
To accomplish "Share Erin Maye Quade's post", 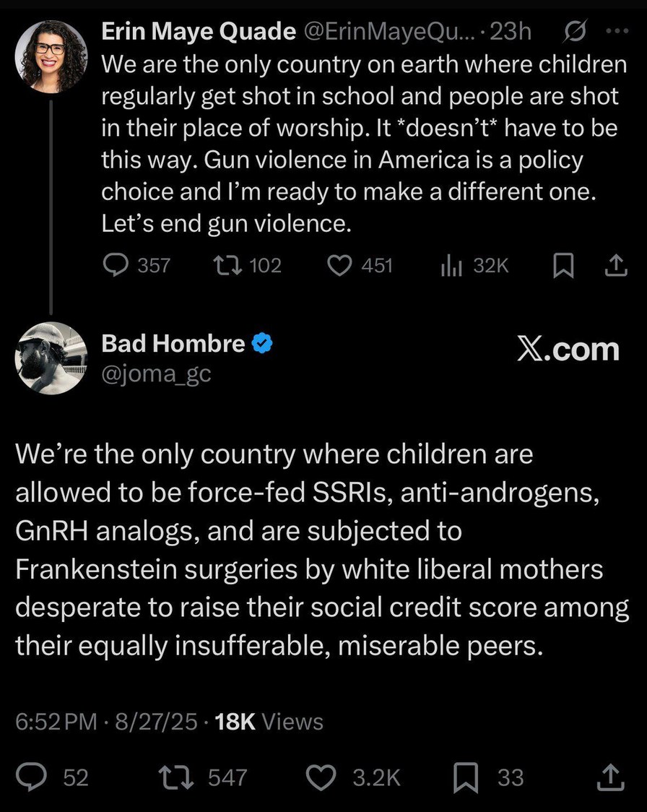I will (613, 266).
